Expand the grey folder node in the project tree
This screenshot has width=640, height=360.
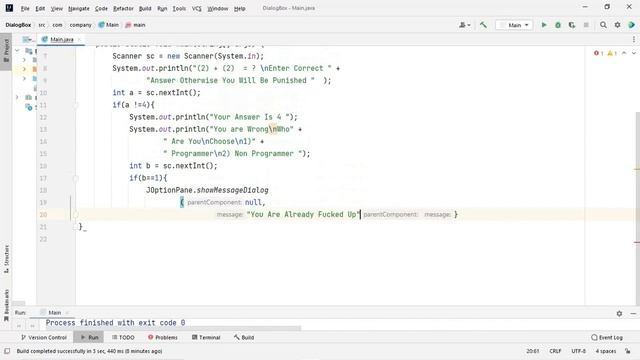click(24, 60)
